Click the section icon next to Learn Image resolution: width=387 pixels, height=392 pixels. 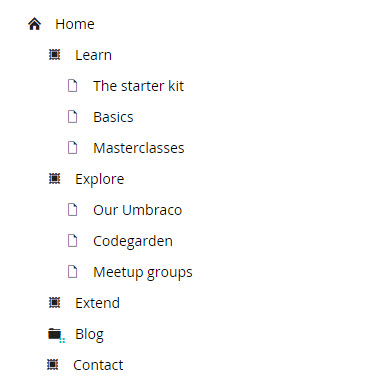pos(54,55)
